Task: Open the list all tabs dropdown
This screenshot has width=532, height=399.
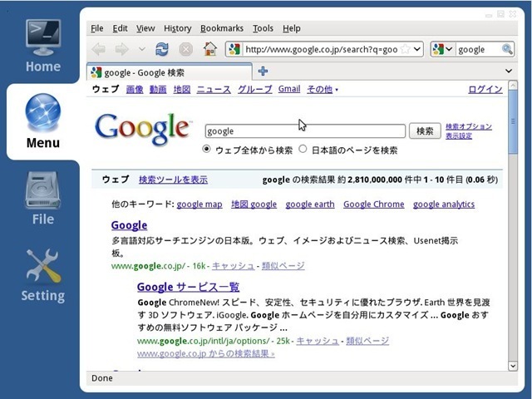Action: coord(509,71)
